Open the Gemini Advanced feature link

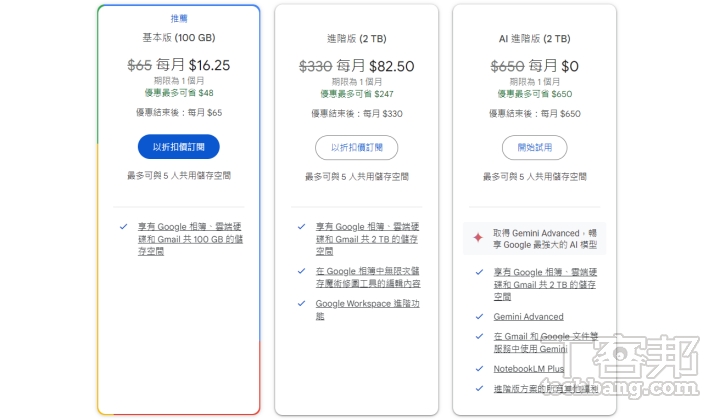529,317
